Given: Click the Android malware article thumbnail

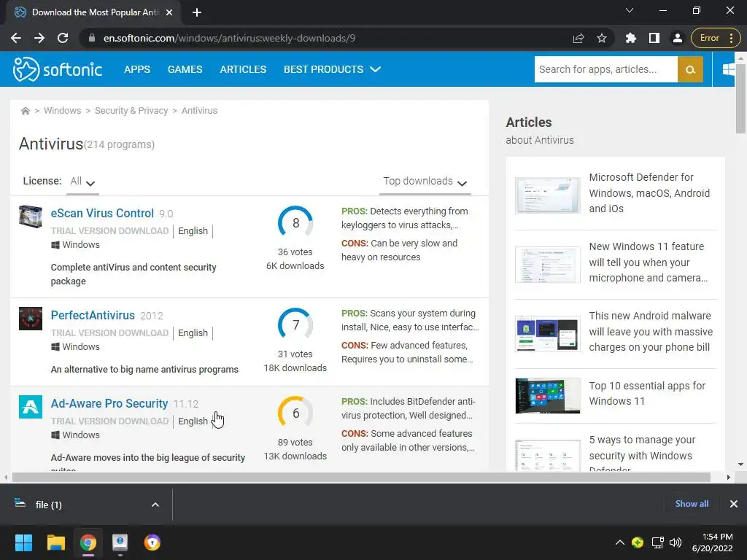Looking at the screenshot, I should tap(548, 334).
